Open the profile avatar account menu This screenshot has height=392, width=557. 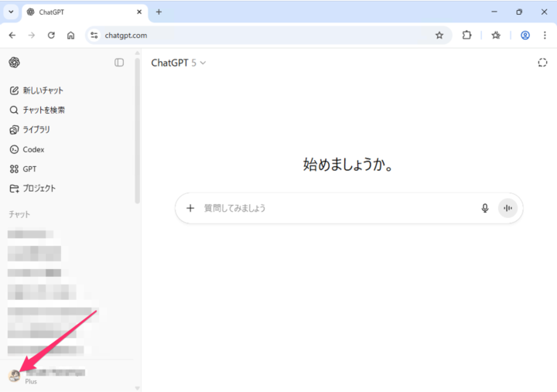pos(14,375)
